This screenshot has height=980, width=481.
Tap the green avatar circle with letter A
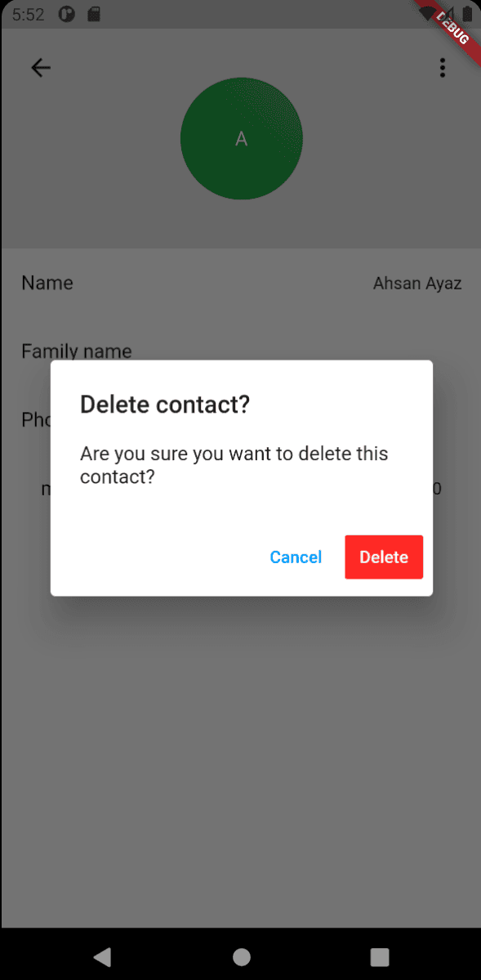[x=242, y=139]
